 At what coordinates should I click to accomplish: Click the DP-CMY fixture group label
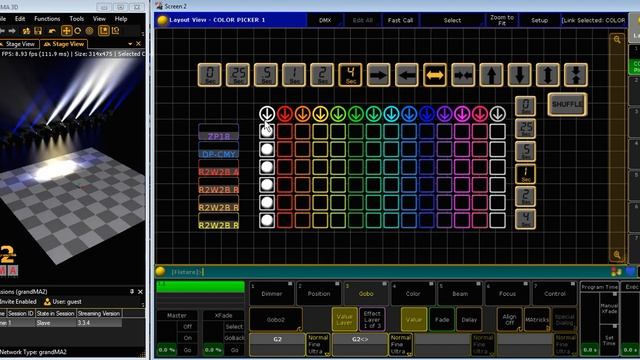point(218,150)
